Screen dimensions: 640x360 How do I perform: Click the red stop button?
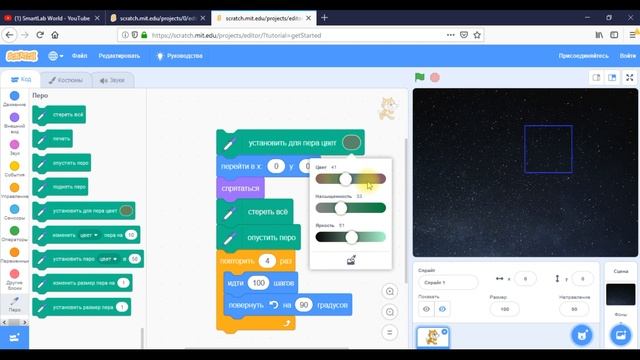coord(435,77)
